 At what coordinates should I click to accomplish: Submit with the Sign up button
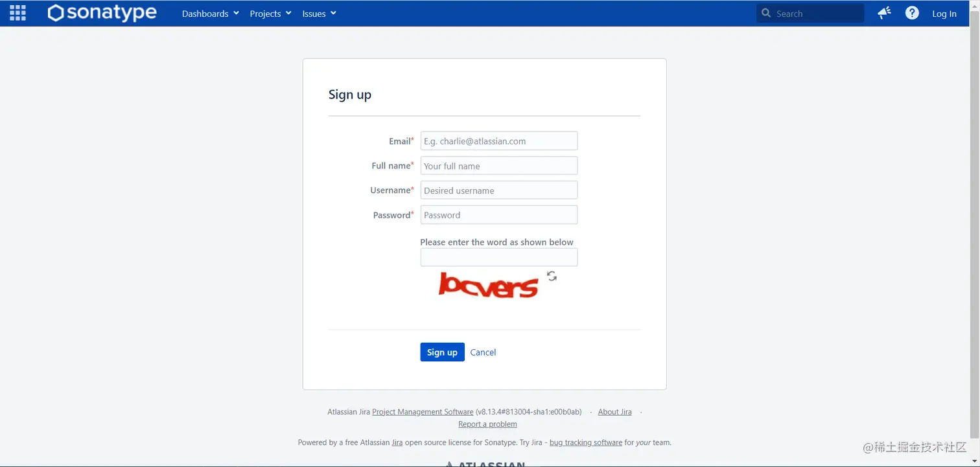(442, 352)
